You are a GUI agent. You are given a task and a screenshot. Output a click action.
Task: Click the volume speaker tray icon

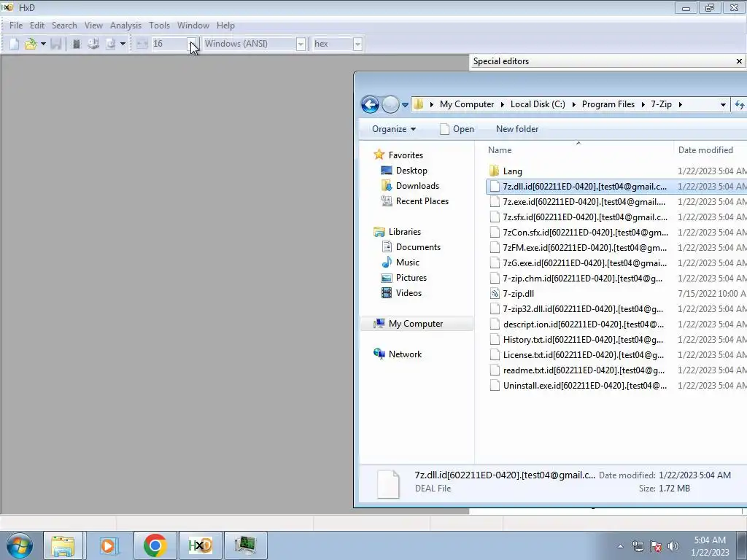click(x=673, y=545)
